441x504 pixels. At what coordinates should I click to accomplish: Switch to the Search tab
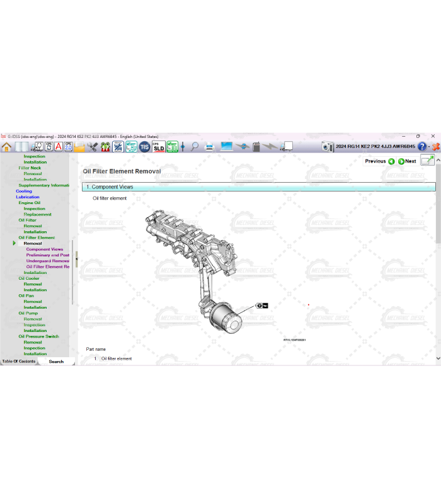[x=56, y=362]
